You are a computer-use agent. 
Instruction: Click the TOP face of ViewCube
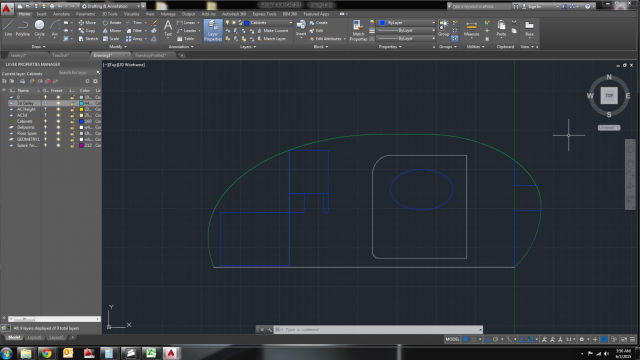tap(609, 96)
